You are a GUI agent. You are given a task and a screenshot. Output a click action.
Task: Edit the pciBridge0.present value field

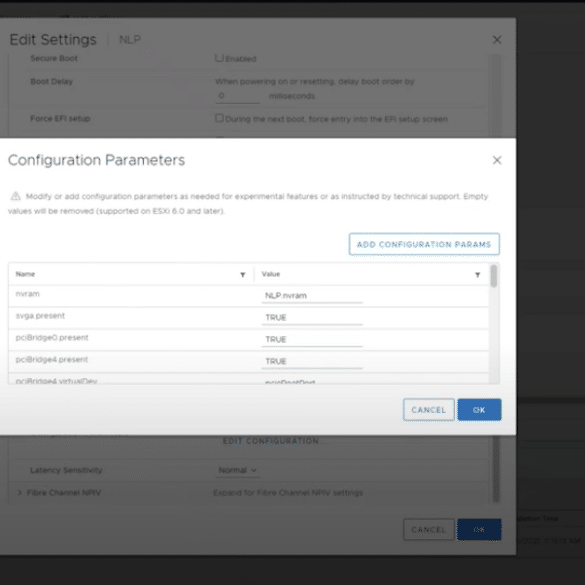coord(312,340)
